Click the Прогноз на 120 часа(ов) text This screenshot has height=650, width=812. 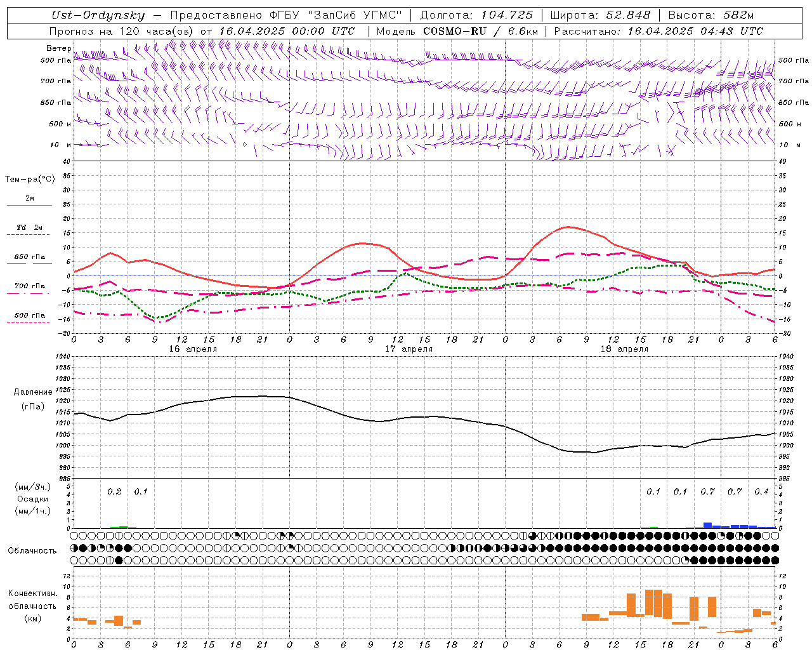[x=122, y=31]
